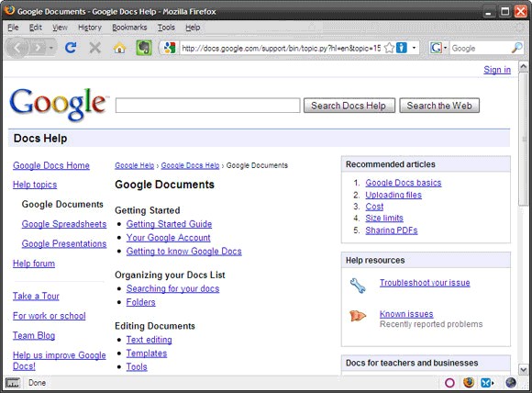Open the Edit menu
The height and width of the screenshot is (393, 532).
[x=35, y=28]
